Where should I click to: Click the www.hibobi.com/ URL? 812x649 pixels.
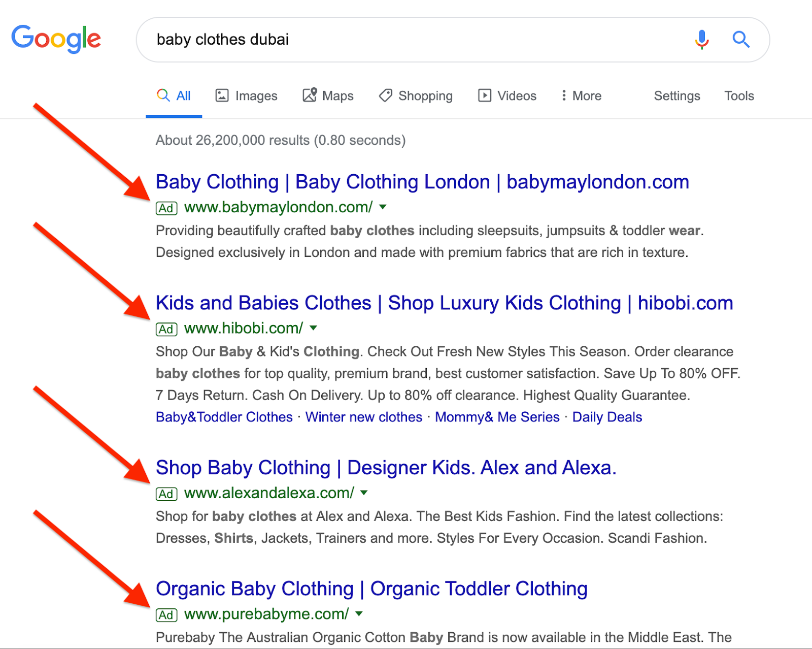pyautogui.click(x=244, y=328)
